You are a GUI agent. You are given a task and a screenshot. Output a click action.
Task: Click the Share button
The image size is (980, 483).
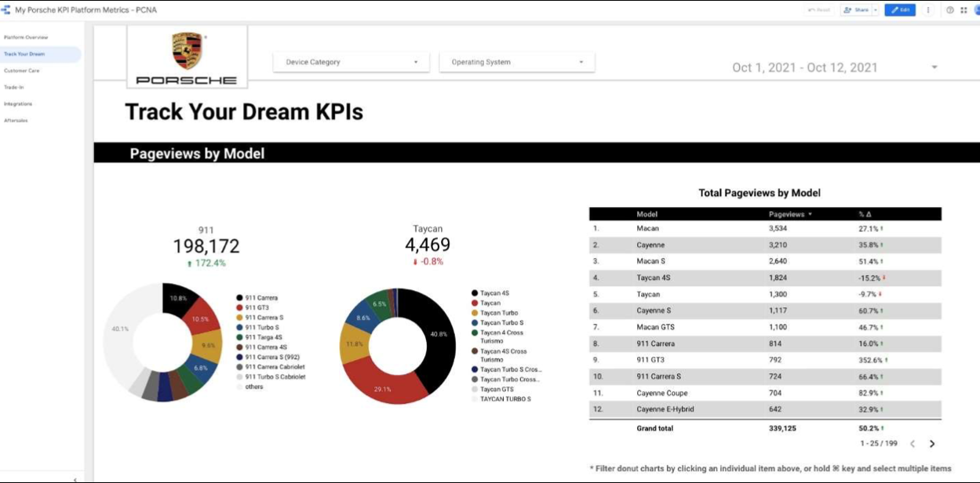(x=855, y=10)
